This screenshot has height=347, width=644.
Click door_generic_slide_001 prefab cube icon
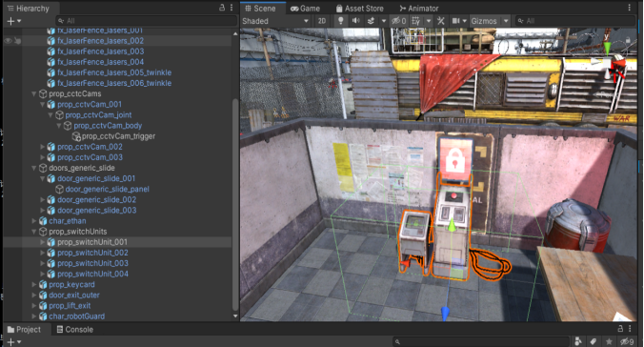(x=50, y=178)
